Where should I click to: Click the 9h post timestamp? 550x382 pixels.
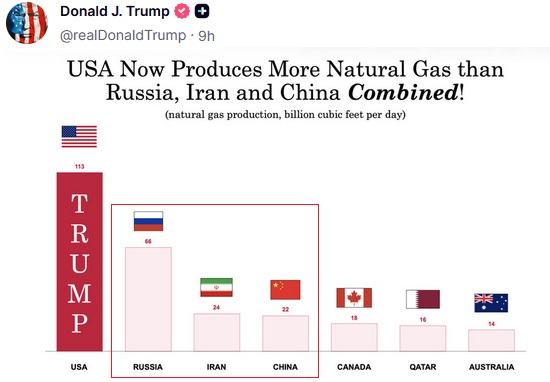point(206,36)
